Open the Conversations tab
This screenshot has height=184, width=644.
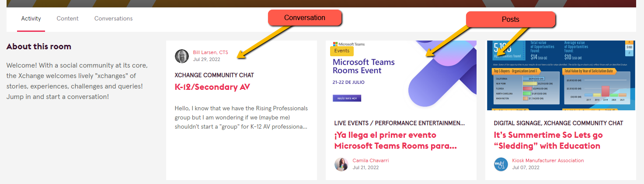point(114,19)
